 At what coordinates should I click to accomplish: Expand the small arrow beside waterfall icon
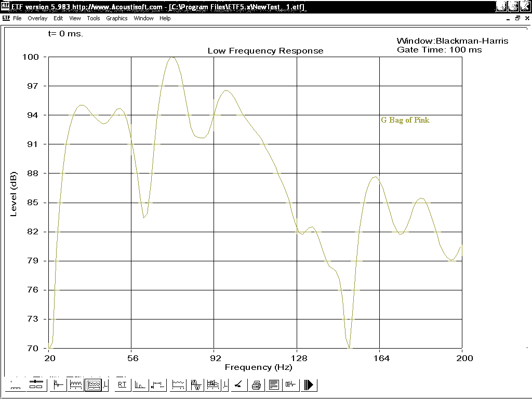tap(224, 385)
